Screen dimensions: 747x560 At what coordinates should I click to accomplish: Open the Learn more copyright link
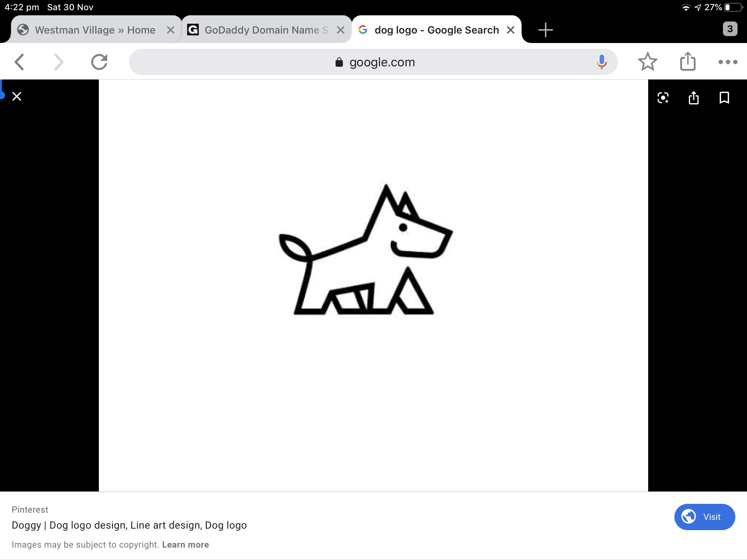click(x=185, y=545)
